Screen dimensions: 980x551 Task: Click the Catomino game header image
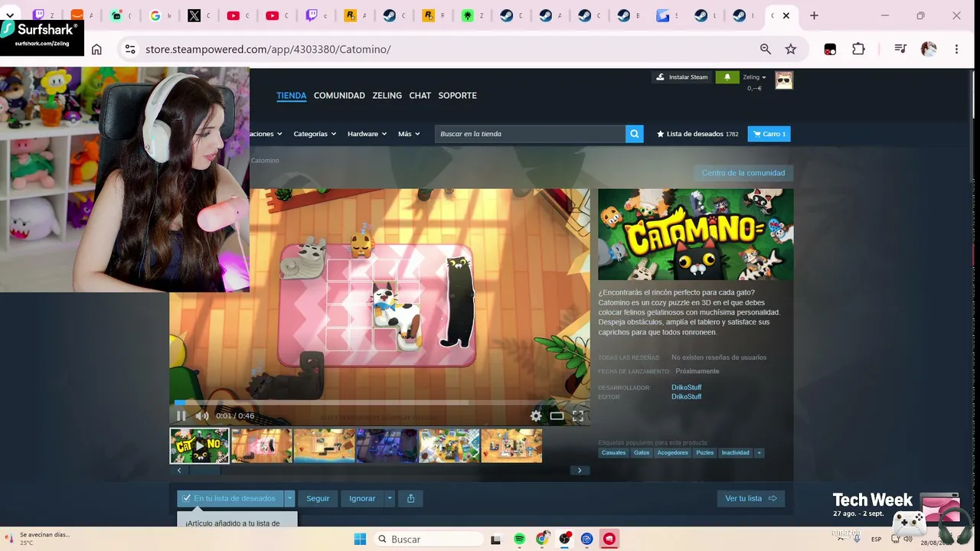pyautogui.click(x=696, y=235)
